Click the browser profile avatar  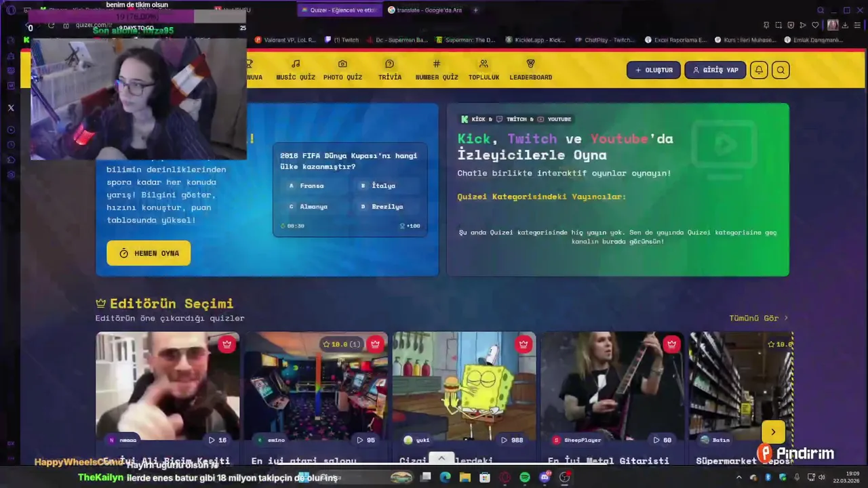click(x=833, y=25)
